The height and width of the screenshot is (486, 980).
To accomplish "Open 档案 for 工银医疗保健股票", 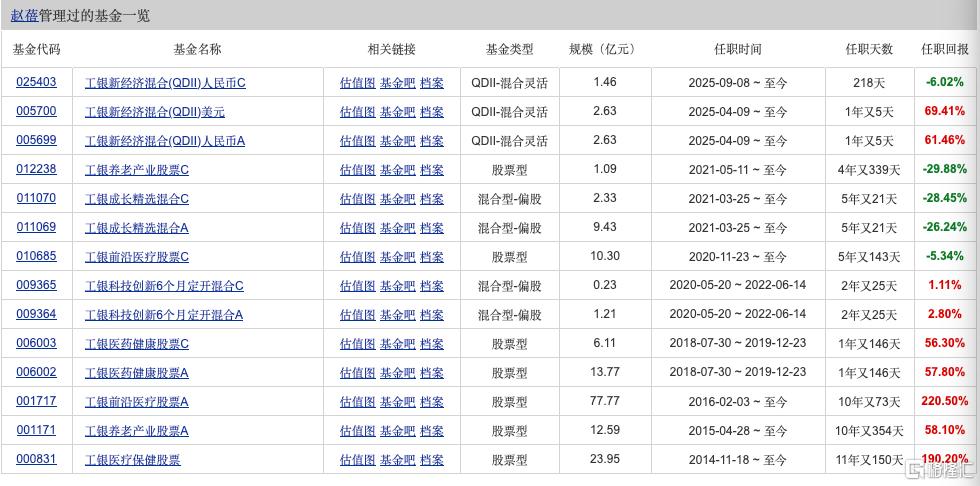I will tap(432, 460).
